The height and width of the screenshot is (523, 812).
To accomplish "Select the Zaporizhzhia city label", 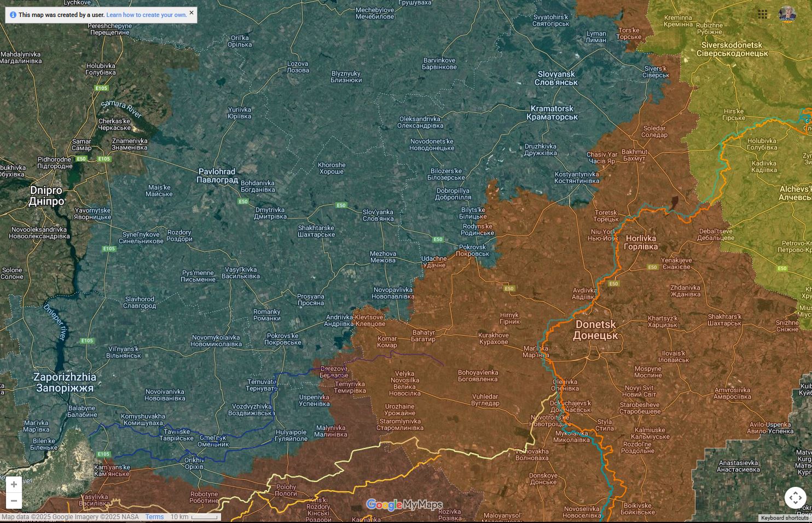I will [65, 382].
